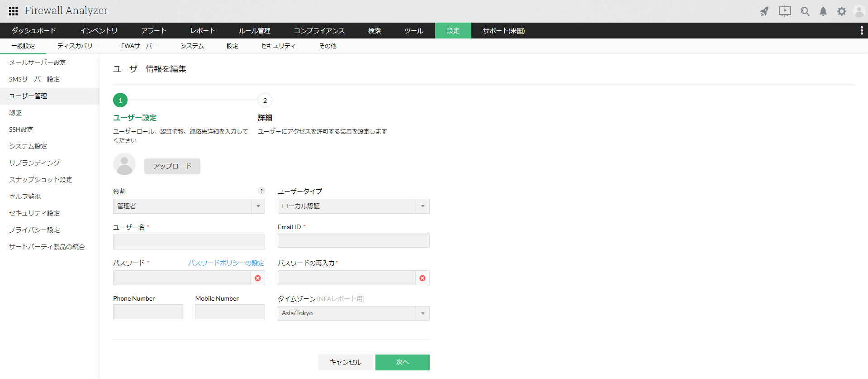
Task: Click the green 次へ button
Action: point(403,362)
